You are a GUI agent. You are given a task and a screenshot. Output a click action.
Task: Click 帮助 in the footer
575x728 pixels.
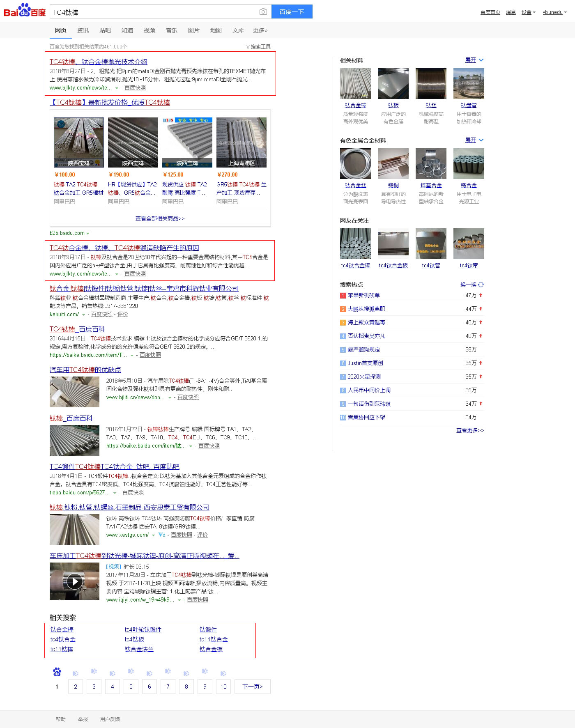[61, 719]
